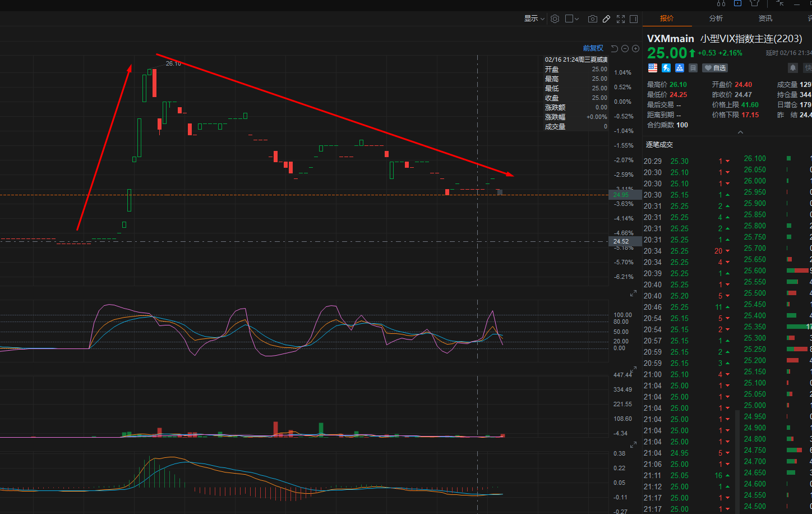Open the shirt skin theme icon
Screen dimensions: 812x514
click(x=754, y=3)
